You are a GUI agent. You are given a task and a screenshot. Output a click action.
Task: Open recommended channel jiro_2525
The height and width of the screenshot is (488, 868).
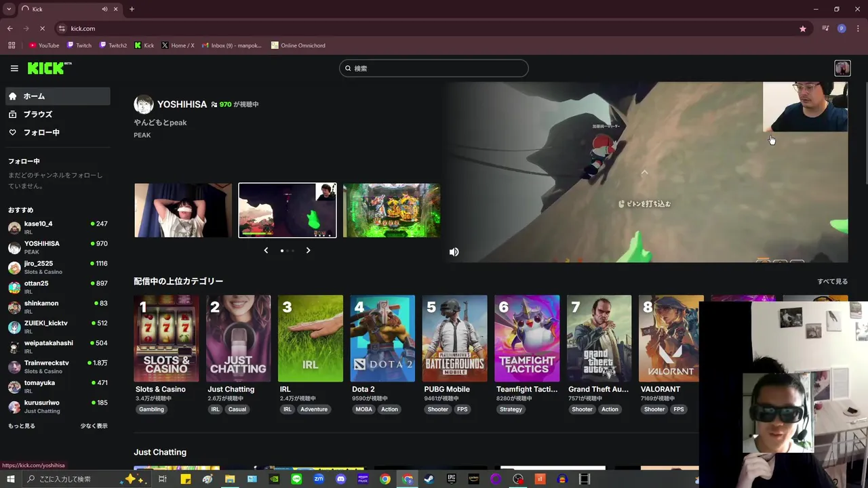coord(58,267)
